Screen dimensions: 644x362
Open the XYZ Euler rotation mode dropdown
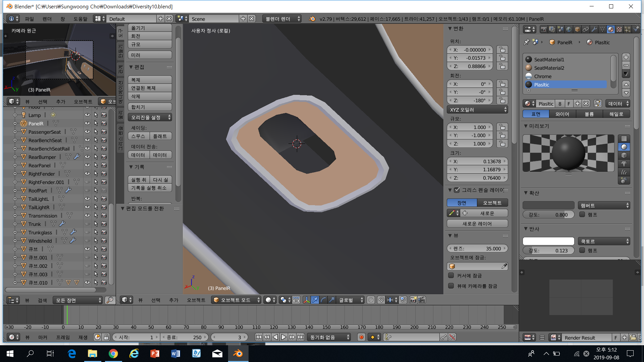[477, 110]
